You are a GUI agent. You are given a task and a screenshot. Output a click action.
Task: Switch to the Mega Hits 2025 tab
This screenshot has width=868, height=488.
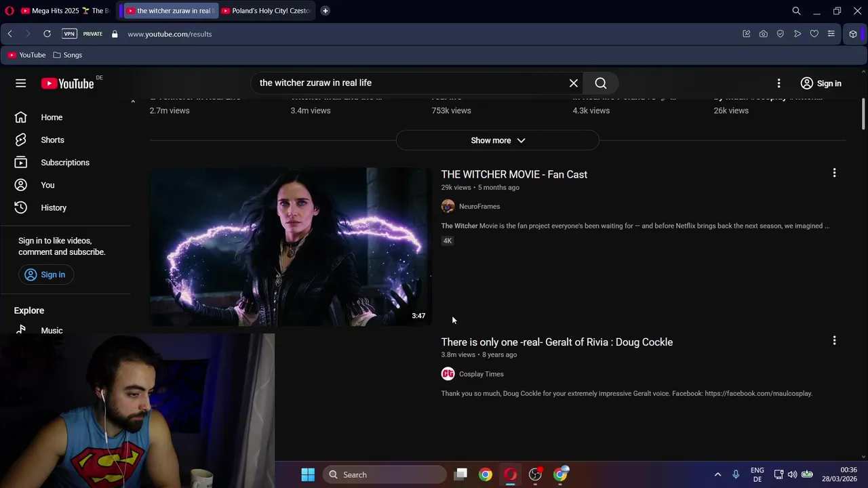click(x=66, y=11)
